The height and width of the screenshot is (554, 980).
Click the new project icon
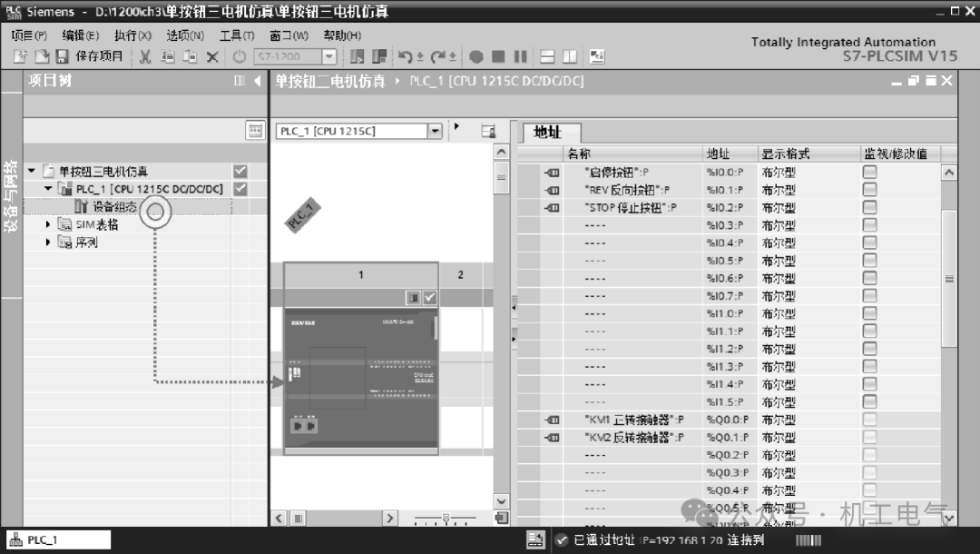pos(21,56)
